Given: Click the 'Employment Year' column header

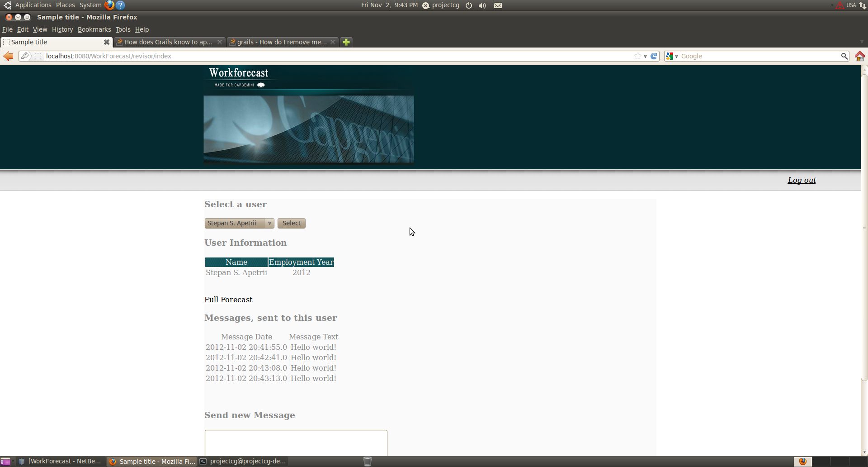Looking at the screenshot, I should (x=301, y=262).
